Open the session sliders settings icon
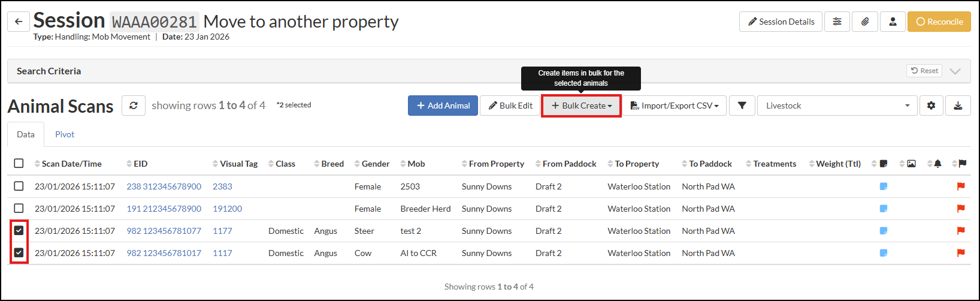The height and width of the screenshot is (301, 980). pyautogui.click(x=837, y=22)
